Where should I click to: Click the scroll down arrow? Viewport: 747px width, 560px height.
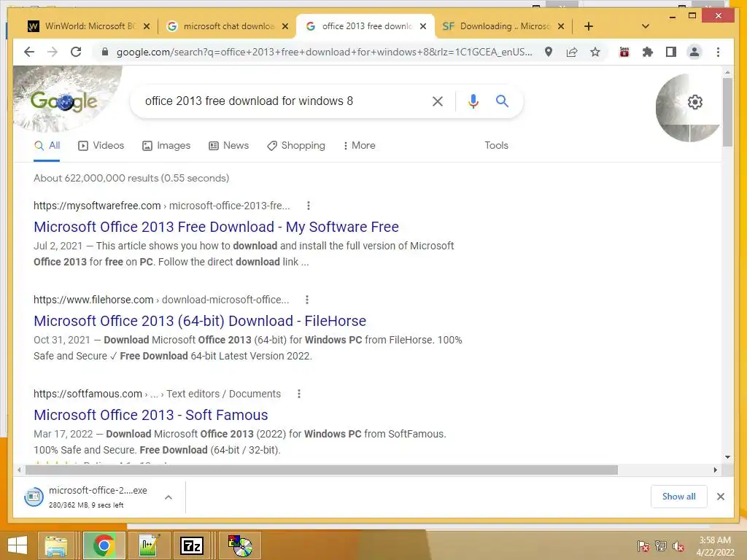(x=727, y=457)
